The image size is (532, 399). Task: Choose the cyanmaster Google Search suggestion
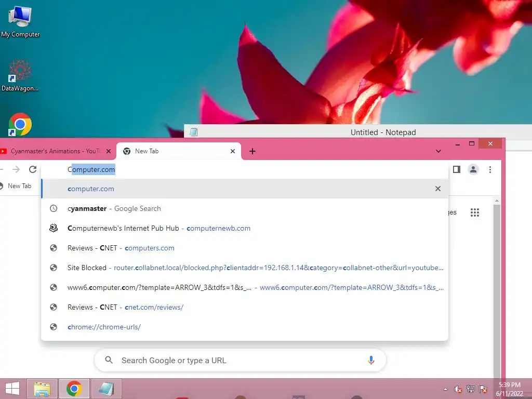pyautogui.click(x=245, y=208)
